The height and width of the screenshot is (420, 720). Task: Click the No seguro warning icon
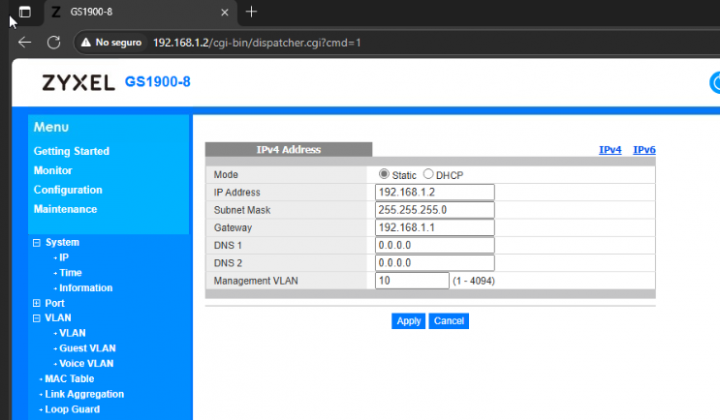(86, 42)
